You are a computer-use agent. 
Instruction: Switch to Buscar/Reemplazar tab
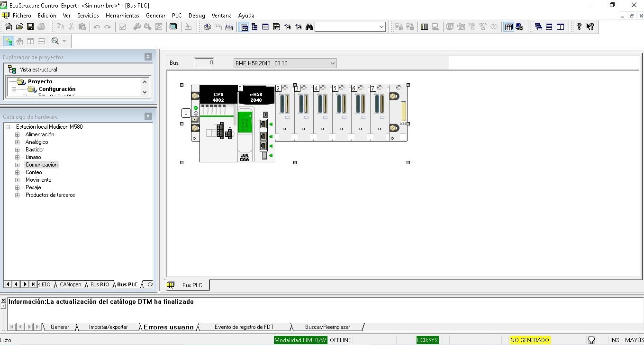pos(327,327)
